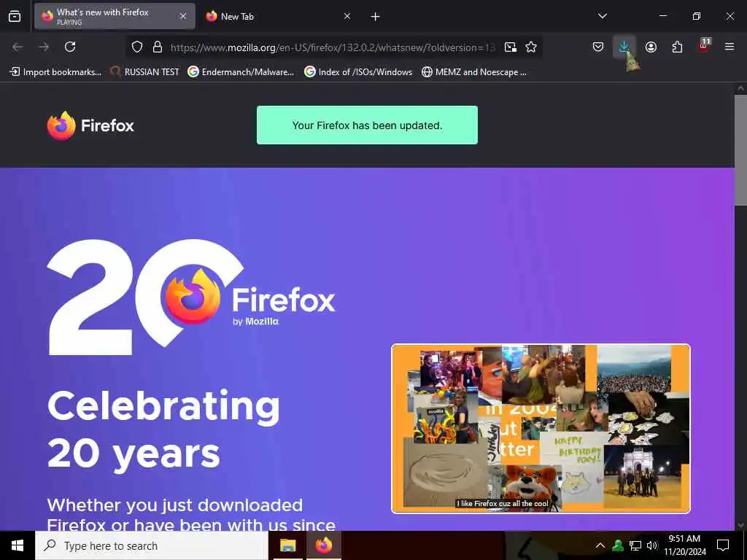Image resolution: width=747 pixels, height=560 pixels.
Task: Open Import bookmarks bookmark
Action: click(55, 72)
